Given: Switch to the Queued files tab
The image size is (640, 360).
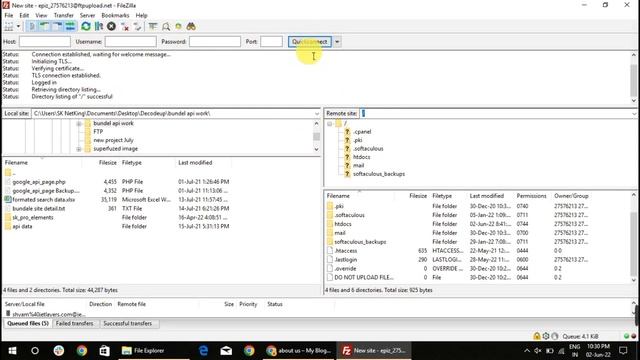Looking at the screenshot, I should 28,323.
